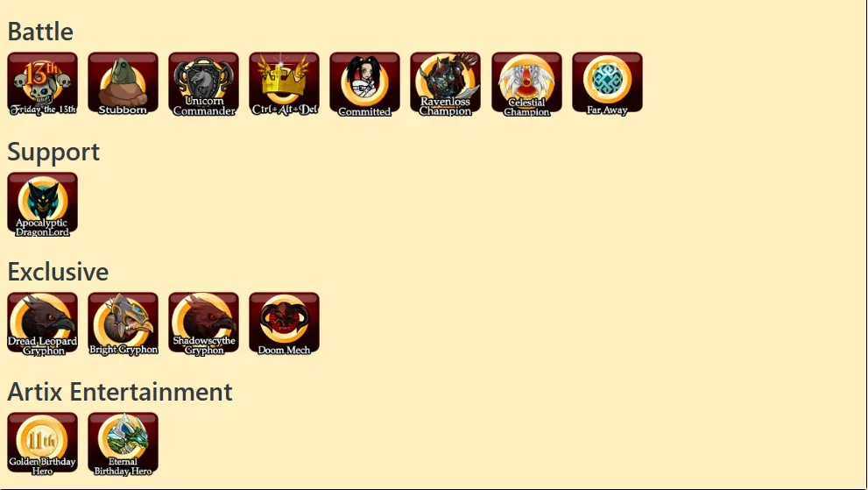Select the Bright Gryphon badge
868x490 pixels.
coord(123,324)
